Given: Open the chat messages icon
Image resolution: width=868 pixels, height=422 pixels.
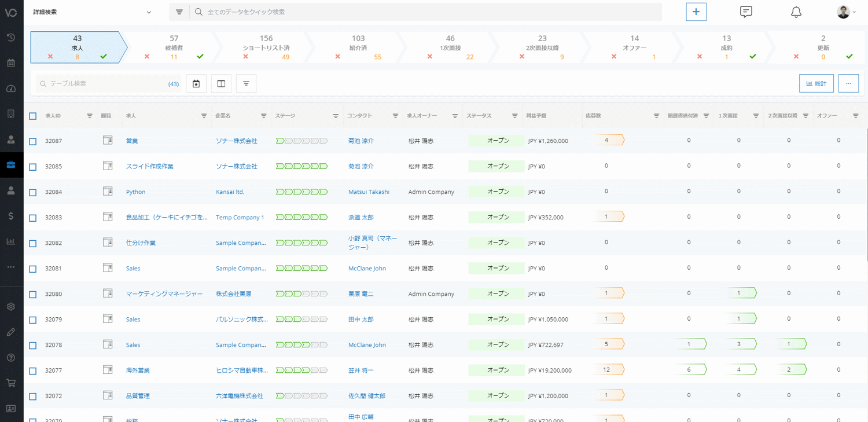Looking at the screenshot, I should pyautogui.click(x=746, y=12).
